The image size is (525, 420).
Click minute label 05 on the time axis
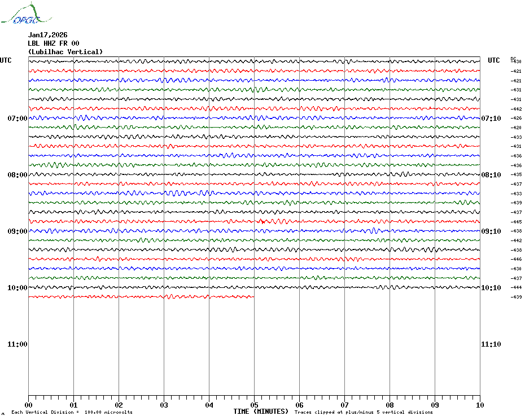click(x=255, y=405)
